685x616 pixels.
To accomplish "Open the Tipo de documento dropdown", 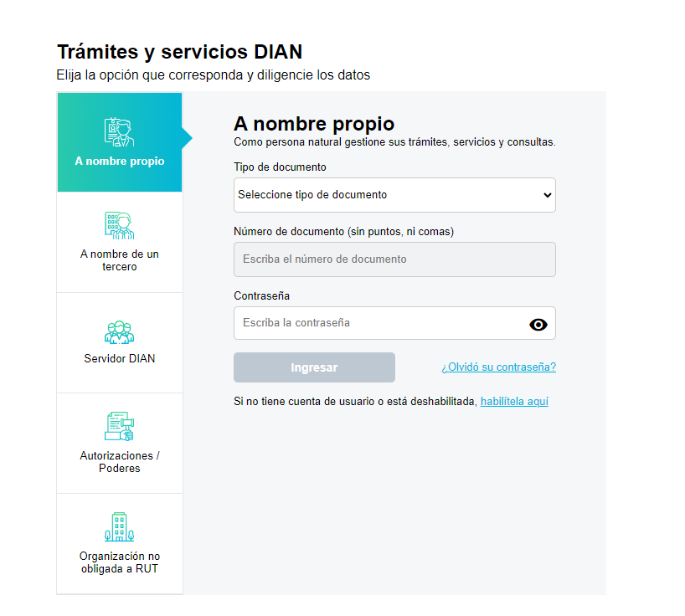I will pyautogui.click(x=394, y=195).
